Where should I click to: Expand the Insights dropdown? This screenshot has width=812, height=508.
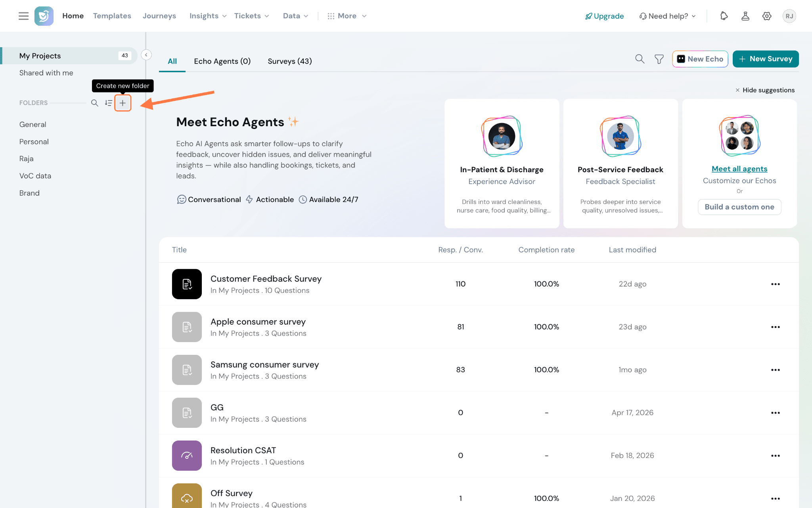pos(208,16)
